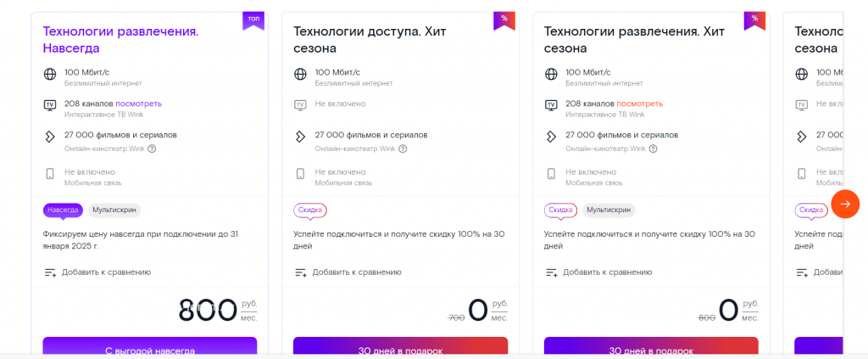This screenshot has height=359, width=868.
Task: Click 30 дней в подарок in third card
Action: tap(651, 347)
